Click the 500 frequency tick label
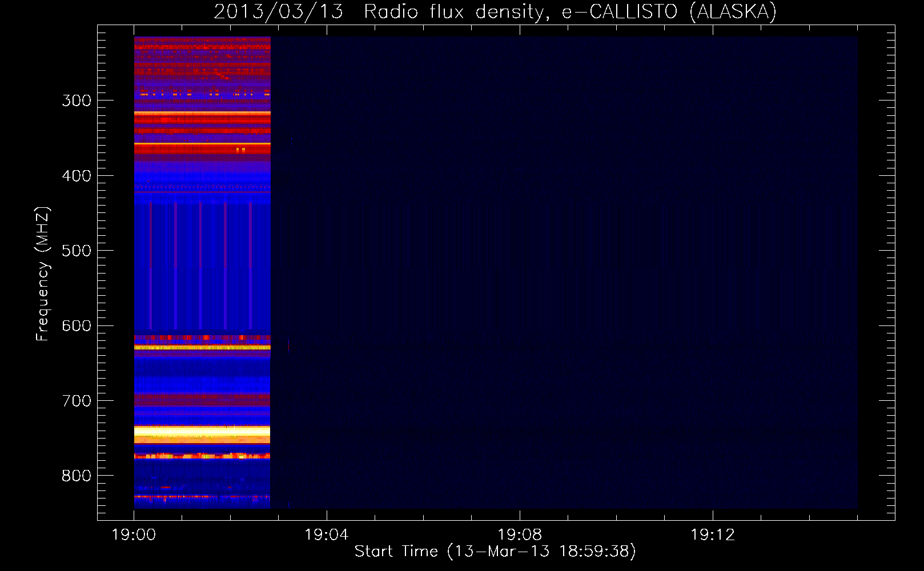Screen dimensions: 924x571 coord(77,251)
